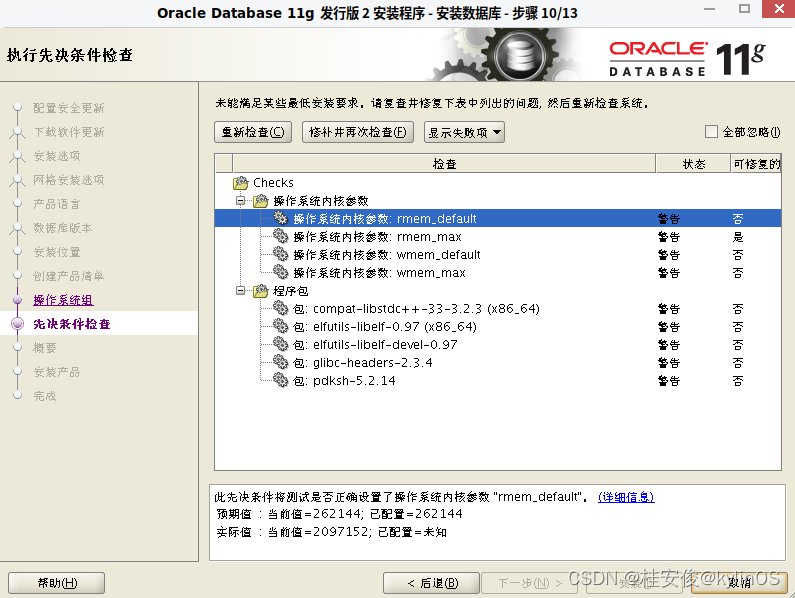Image resolution: width=795 pixels, height=598 pixels.
Task: Click the 安装选项 step in sidebar
Action: pyautogui.click(x=57, y=156)
